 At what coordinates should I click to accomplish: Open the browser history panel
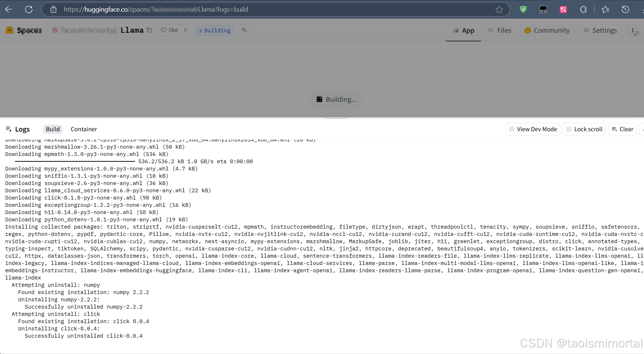coord(625,9)
